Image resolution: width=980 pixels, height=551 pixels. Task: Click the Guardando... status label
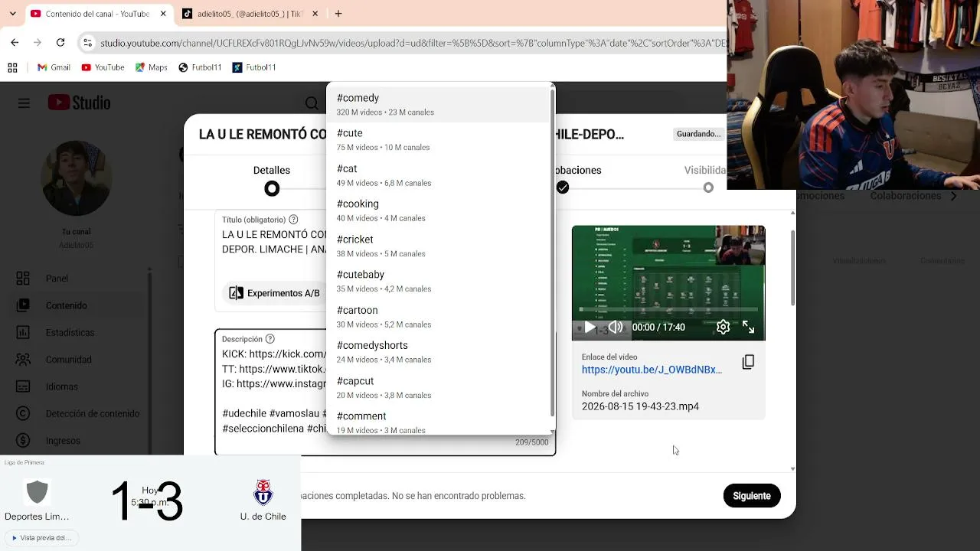point(698,134)
